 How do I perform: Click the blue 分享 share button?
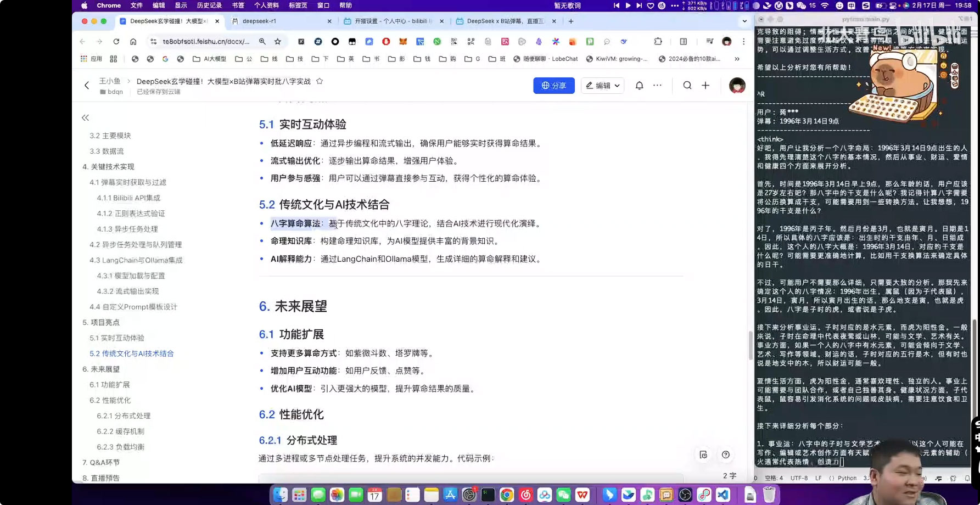[x=554, y=86]
